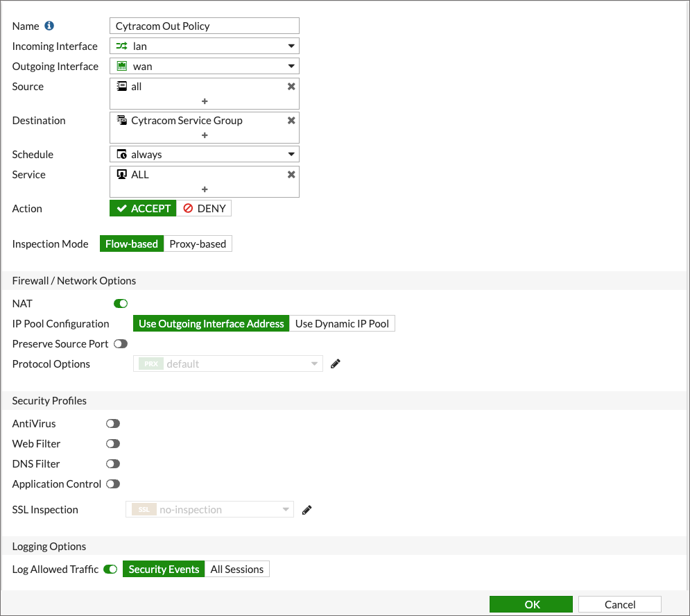Turn on AntiVirus security profile
This screenshot has width=690, height=616.
click(x=112, y=424)
